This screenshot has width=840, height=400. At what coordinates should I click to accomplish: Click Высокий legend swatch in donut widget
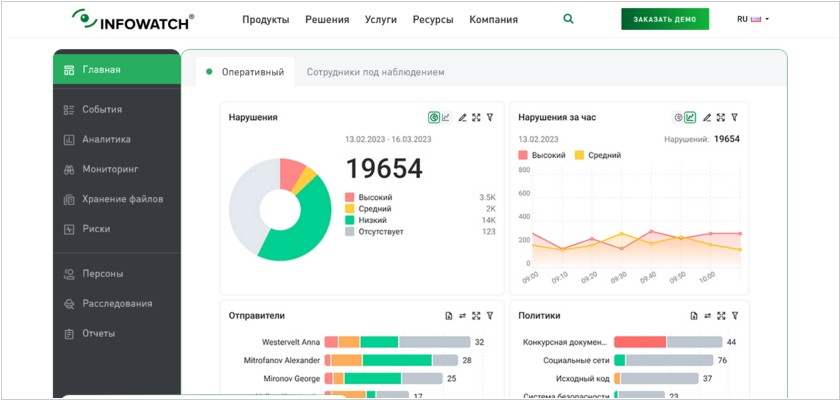(x=350, y=197)
